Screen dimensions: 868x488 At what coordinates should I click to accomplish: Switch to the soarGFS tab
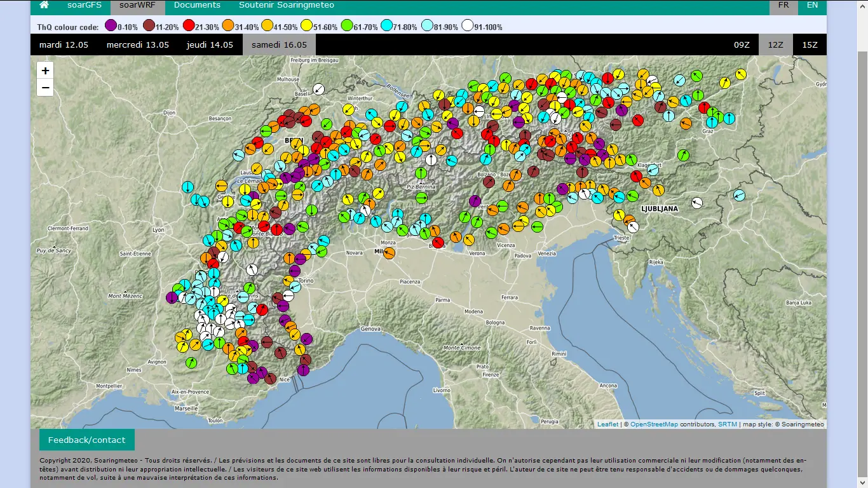(x=85, y=5)
